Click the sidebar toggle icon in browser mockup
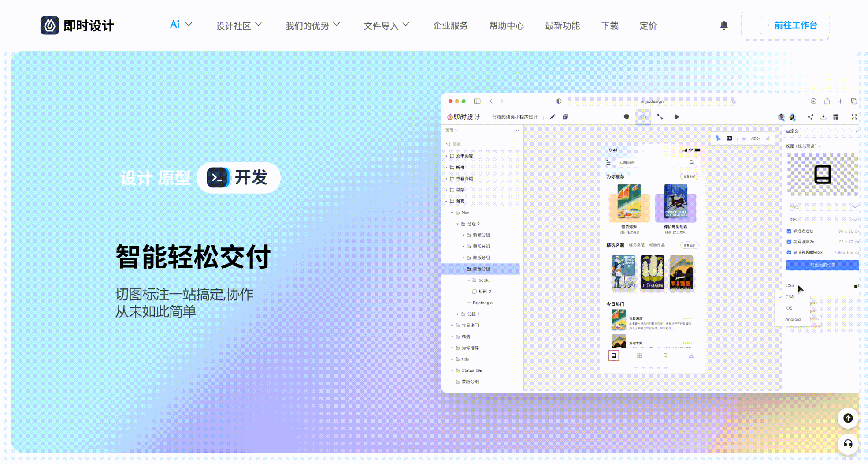The image size is (868, 464). pos(477,101)
